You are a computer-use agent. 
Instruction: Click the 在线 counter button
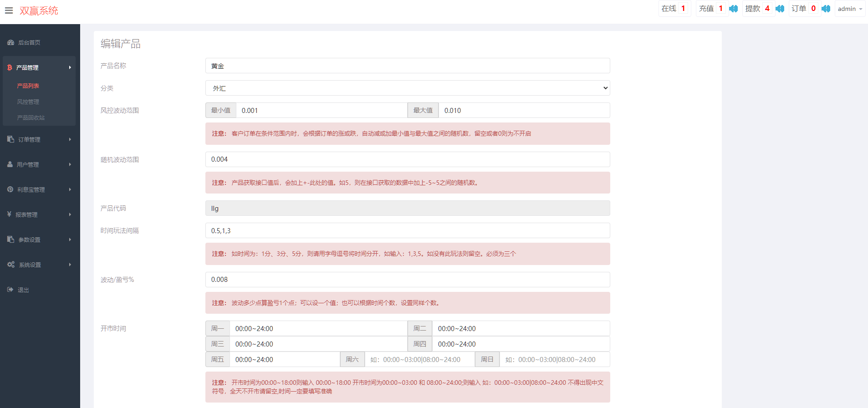click(x=674, y=9)
